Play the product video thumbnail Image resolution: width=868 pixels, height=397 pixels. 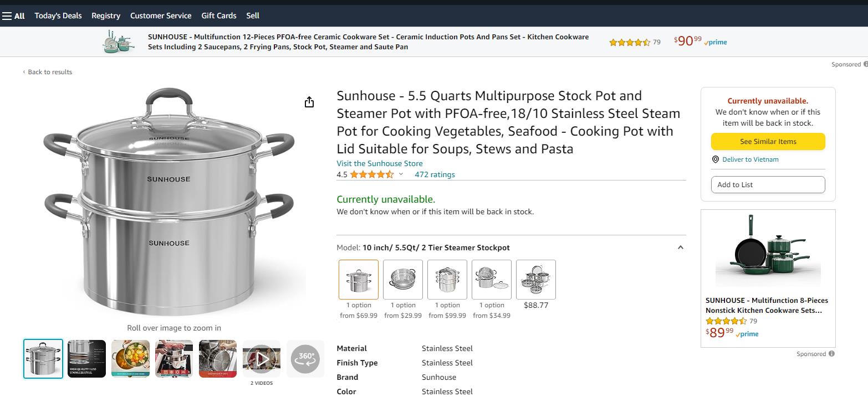(x=262, y=359)
